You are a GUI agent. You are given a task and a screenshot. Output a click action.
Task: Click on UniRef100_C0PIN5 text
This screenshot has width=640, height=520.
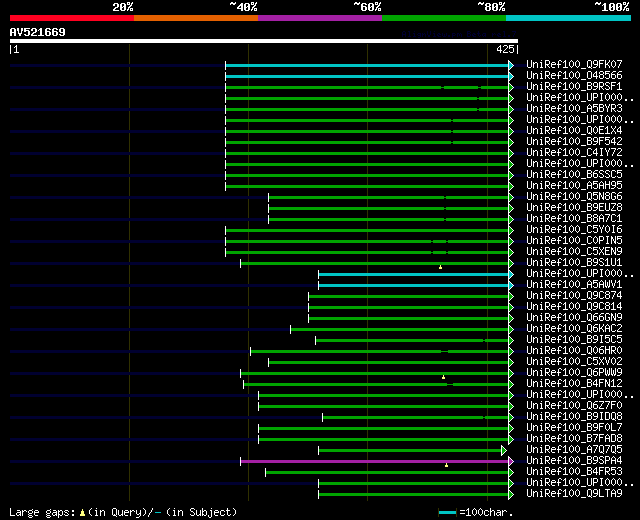pyautogui.click(x=574, y=240)
